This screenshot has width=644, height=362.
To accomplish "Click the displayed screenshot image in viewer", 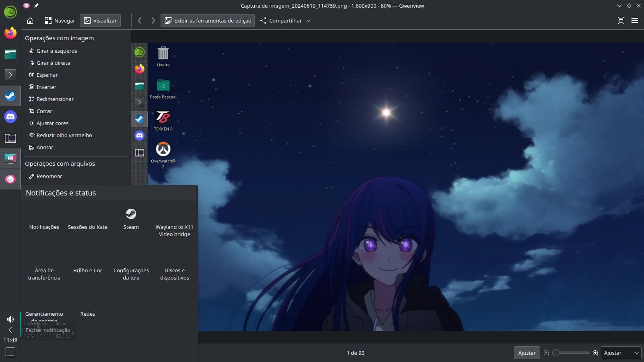I will coord(388,187).
